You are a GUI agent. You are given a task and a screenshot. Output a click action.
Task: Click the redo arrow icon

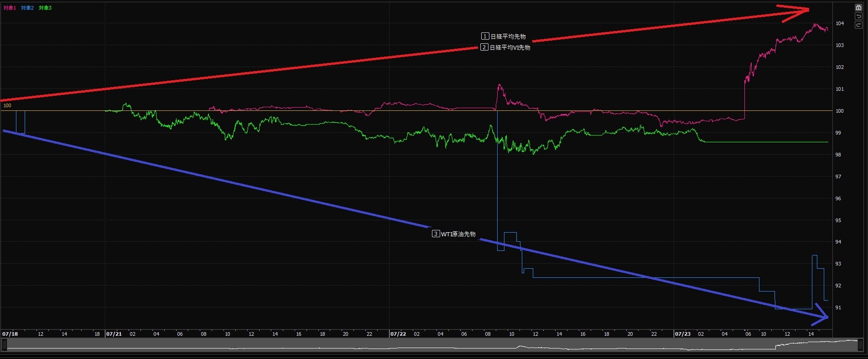pos(858,25)
